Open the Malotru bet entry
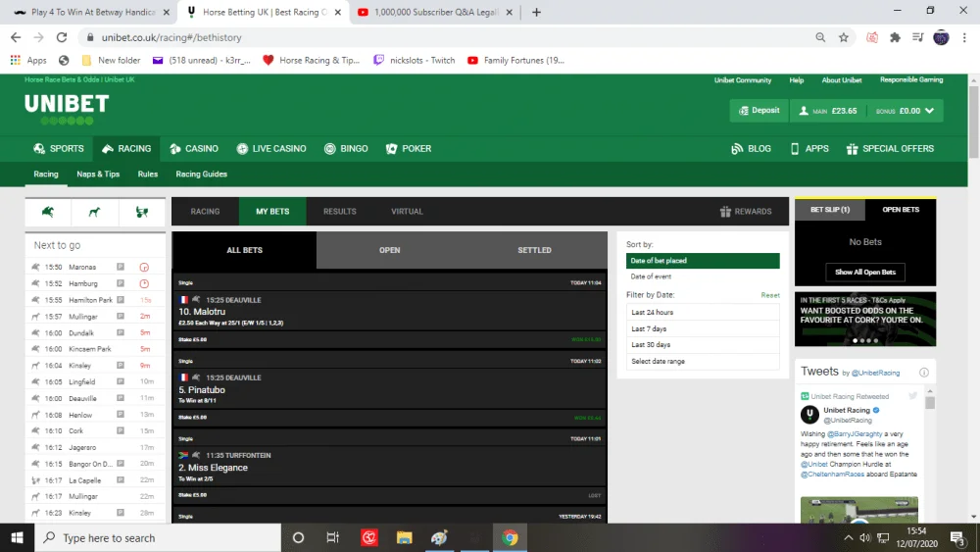 (x=389, y=311)
